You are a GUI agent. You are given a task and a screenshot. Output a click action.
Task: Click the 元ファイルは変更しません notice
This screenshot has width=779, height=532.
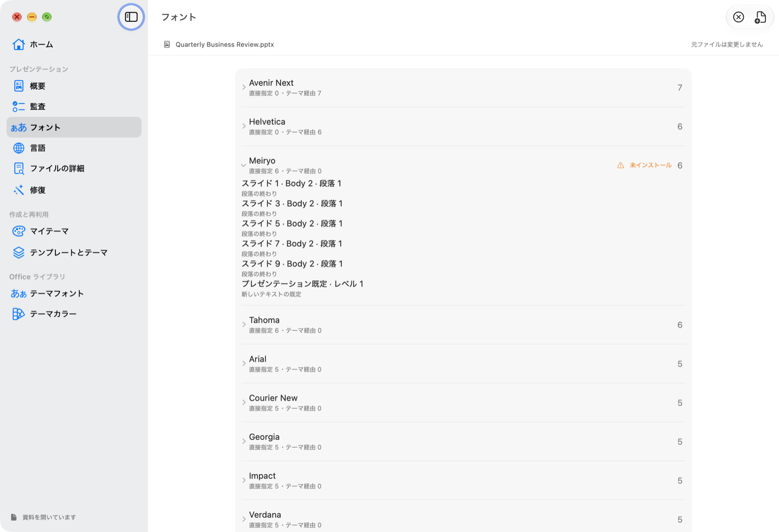(727, 44)
